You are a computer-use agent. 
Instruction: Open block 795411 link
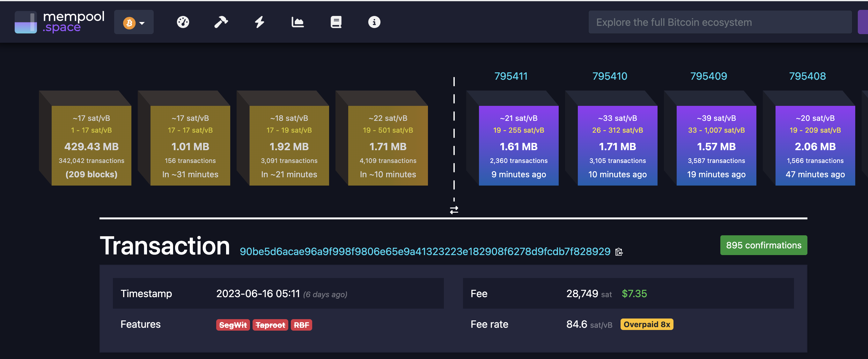[x=511, y=76]
